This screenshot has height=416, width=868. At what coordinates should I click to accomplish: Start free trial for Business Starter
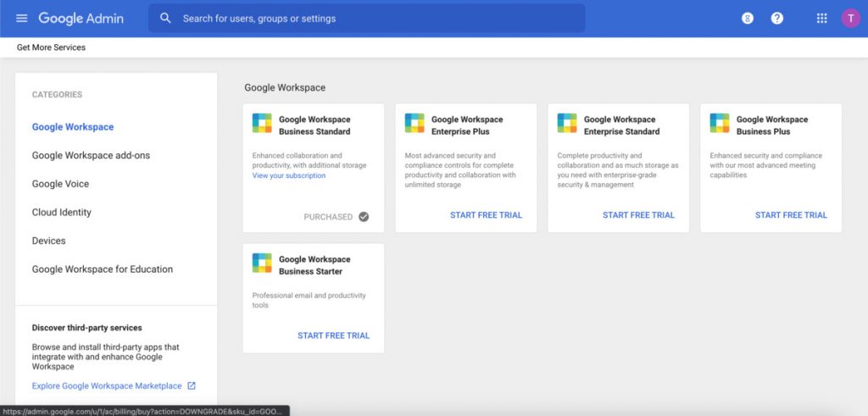333,336
